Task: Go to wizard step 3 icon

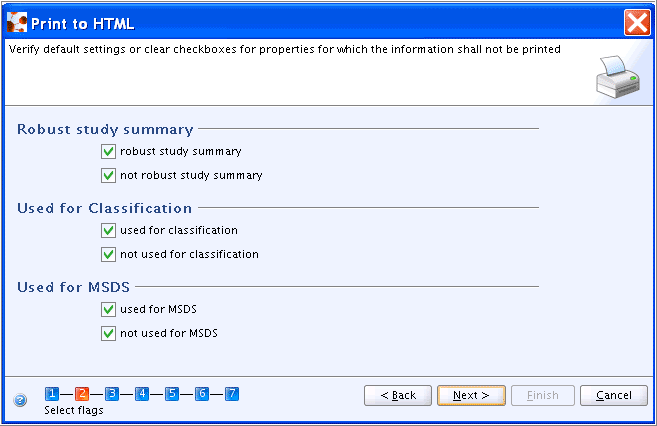Action: coord(112,394)
